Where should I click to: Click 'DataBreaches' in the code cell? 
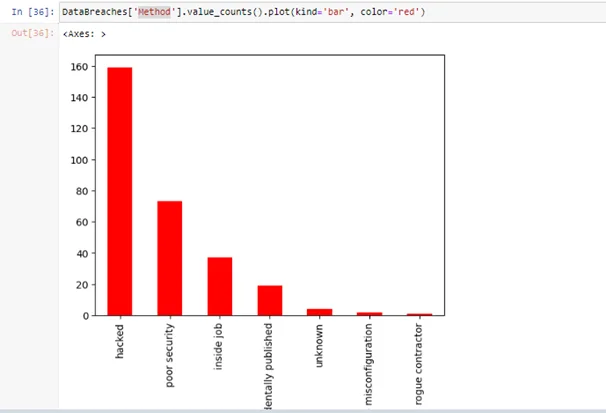[x=94, y=12]
